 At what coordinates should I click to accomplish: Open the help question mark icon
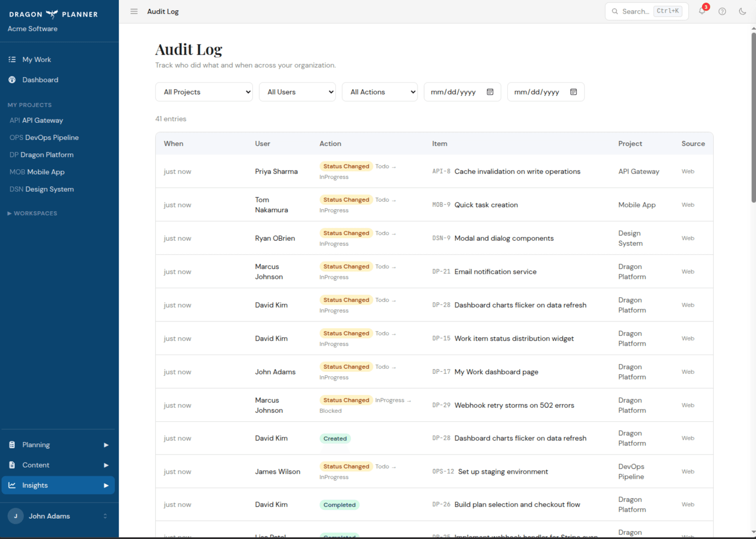point(723,11)
